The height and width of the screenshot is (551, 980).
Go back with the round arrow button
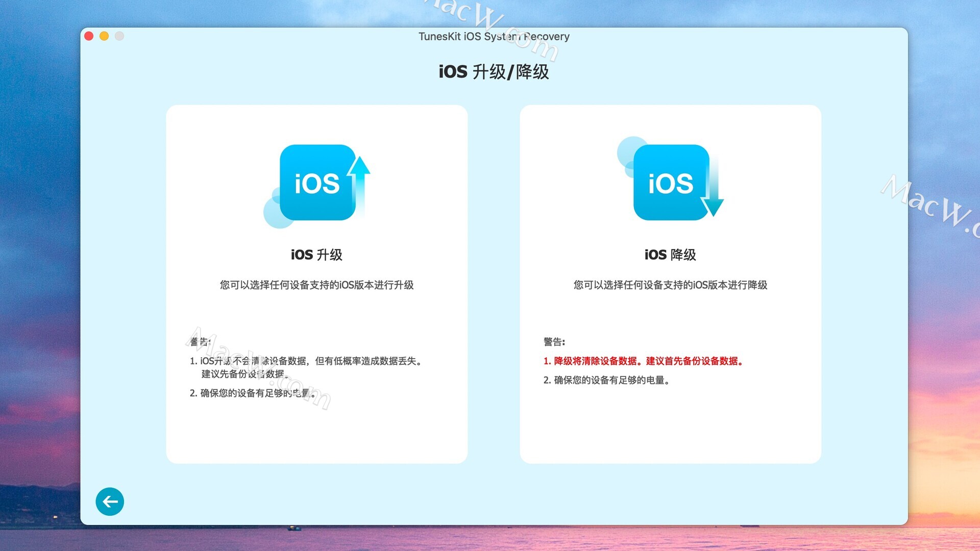pos(110,502)
